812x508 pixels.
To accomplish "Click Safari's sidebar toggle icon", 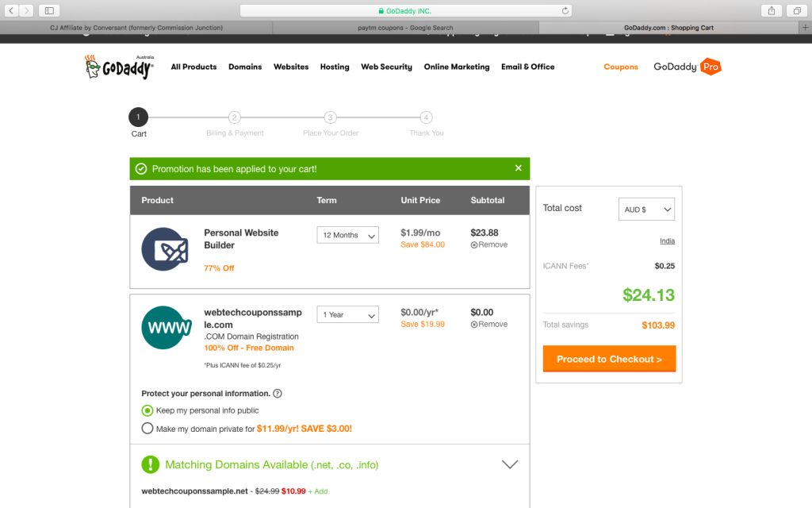I will click(49, 10).
